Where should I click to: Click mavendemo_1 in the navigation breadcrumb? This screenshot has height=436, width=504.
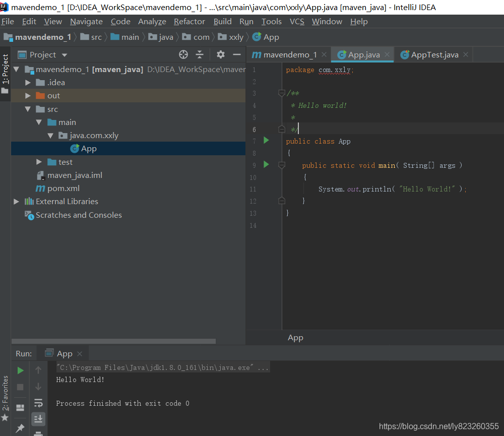[x=37, y=37]
